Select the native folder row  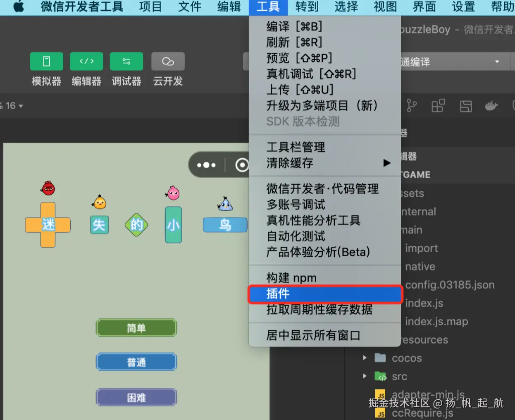(420, 267)
